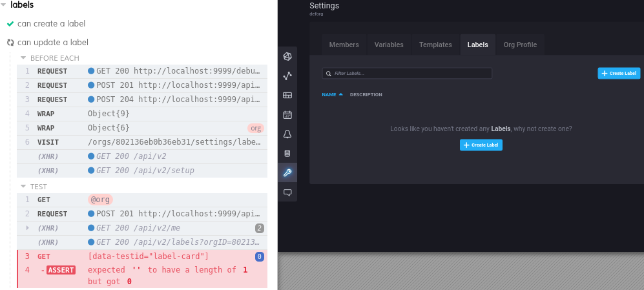Collapse the labels test suite
The width and height of the screenshot is (644, 290).
point(4,5)
